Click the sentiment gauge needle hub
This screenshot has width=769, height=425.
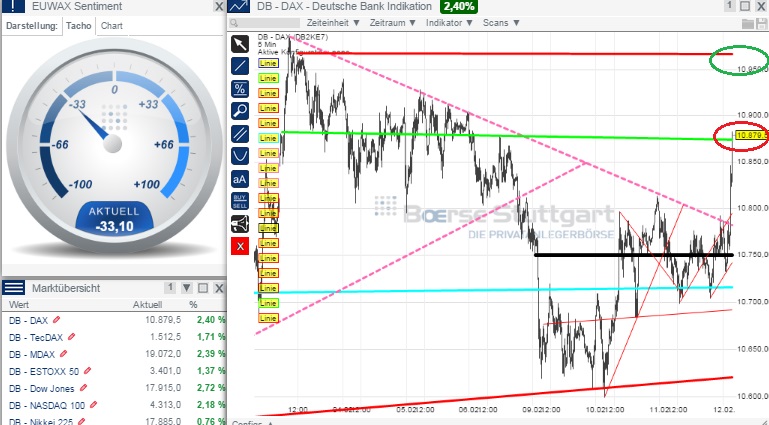pyautogui.click(x=112, y=143)
